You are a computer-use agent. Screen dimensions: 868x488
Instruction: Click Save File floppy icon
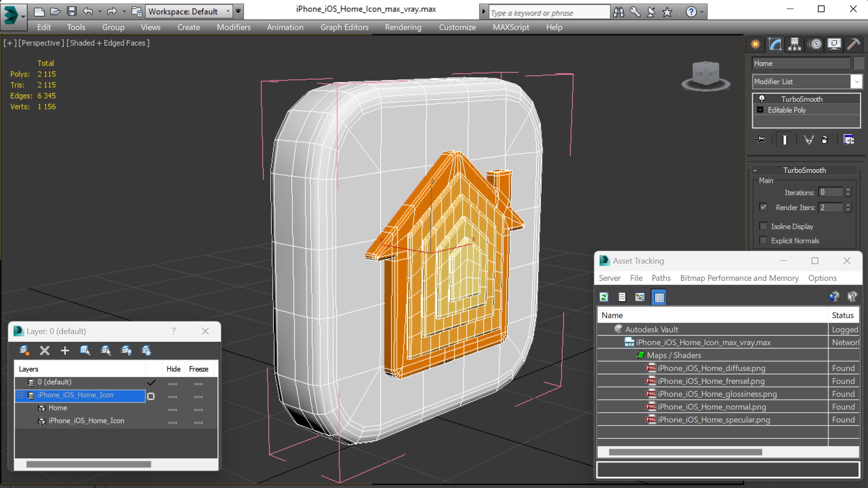pyautogui.click(x=72, y=11)
